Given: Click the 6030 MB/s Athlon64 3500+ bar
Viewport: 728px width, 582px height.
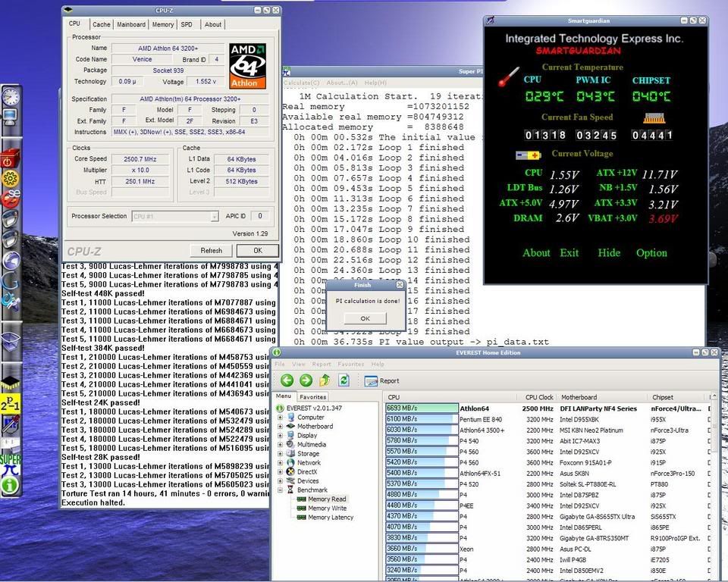Looking at the screenshot, I should click(x=422, y=430).
